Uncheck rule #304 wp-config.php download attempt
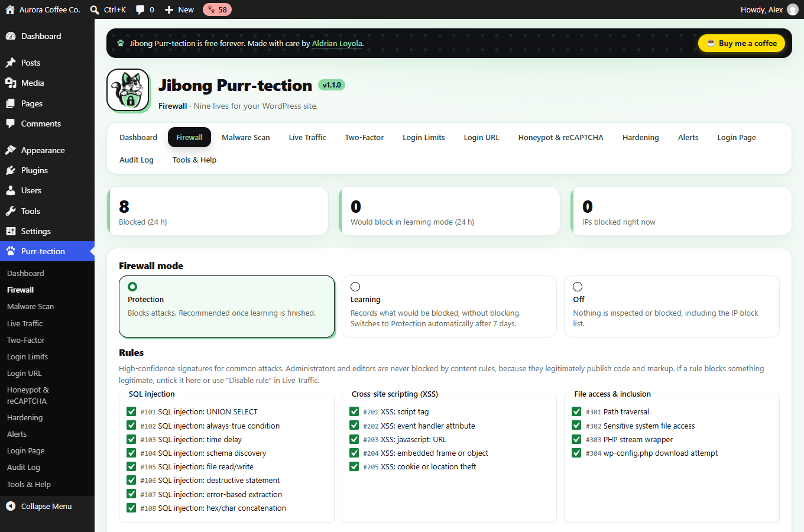804x532 pixels. click(x=576, y=453)
